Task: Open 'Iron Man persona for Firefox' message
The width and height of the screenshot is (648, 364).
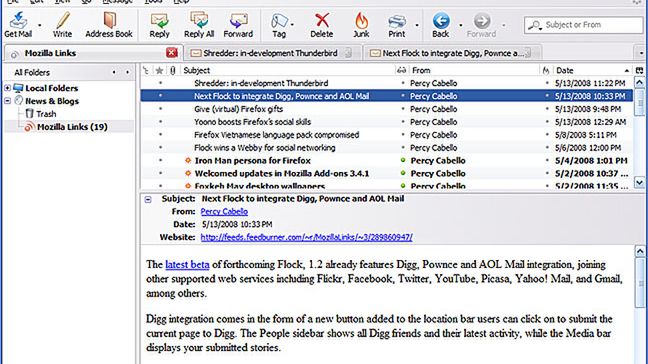Action: (x=253, y=161)
